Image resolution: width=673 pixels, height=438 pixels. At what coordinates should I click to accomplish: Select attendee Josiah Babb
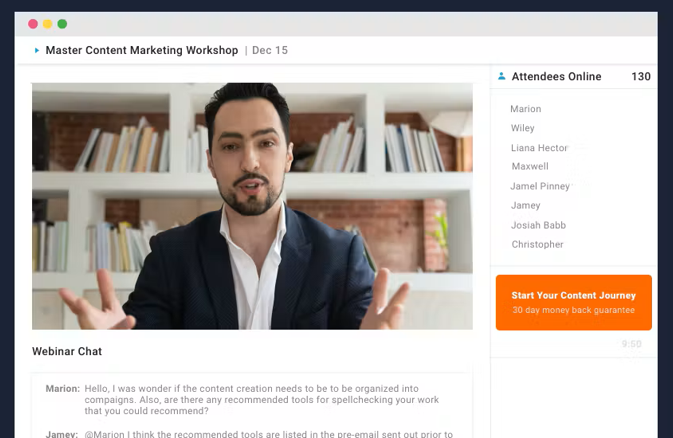point(538,225)
